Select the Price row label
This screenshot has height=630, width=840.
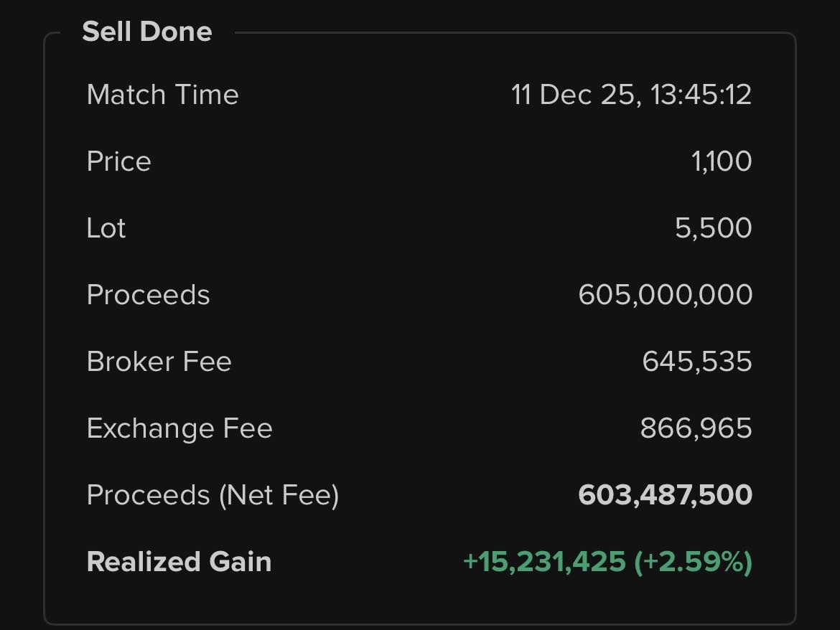point(118,161)
